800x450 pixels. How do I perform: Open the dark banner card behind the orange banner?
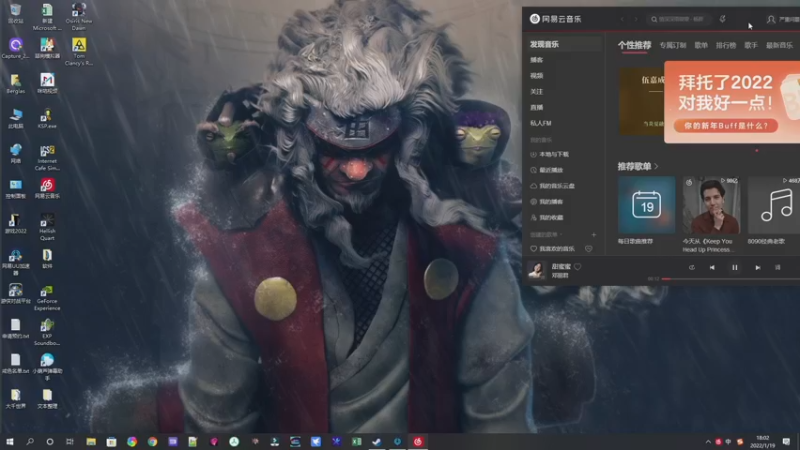point(641,102)
